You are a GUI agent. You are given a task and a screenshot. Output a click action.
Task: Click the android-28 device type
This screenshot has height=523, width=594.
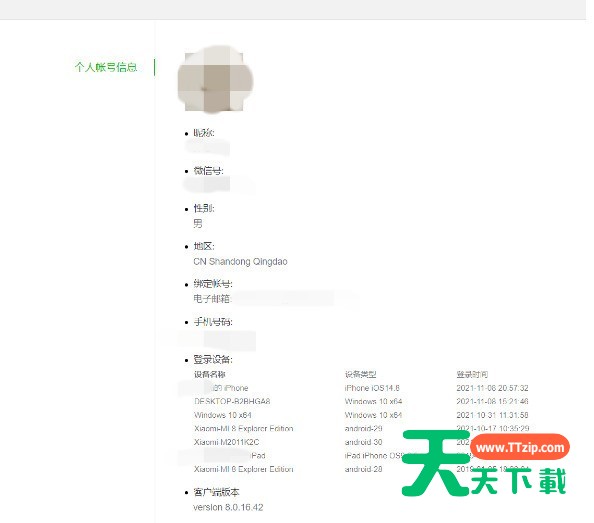(x=363, y=469)
